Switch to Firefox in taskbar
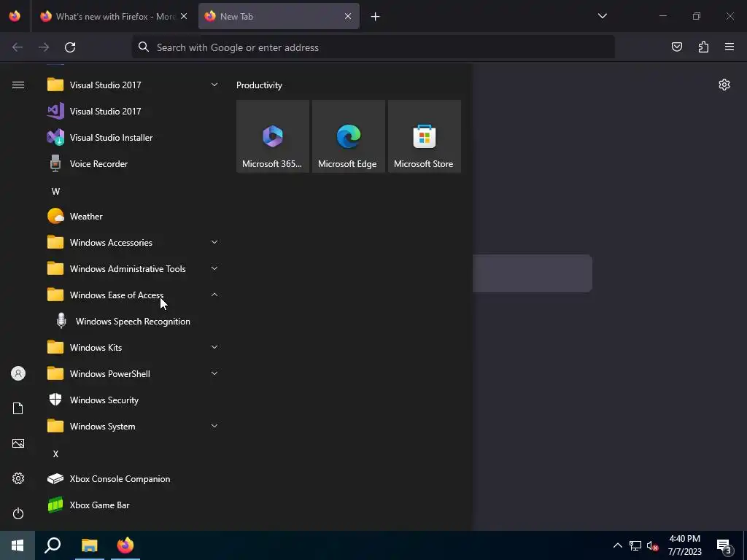The image size is (747, 560). (x=125, y=545)
